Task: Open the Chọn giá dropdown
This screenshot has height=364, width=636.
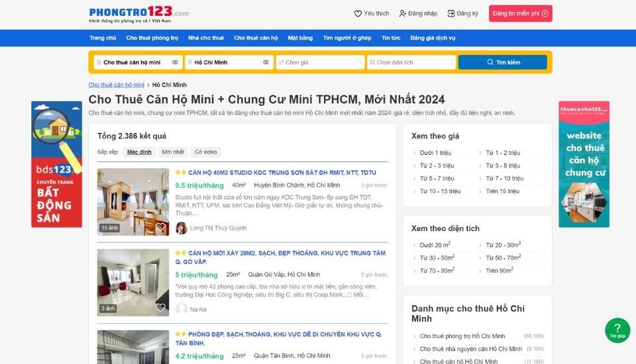Action: tap(320, 62)
